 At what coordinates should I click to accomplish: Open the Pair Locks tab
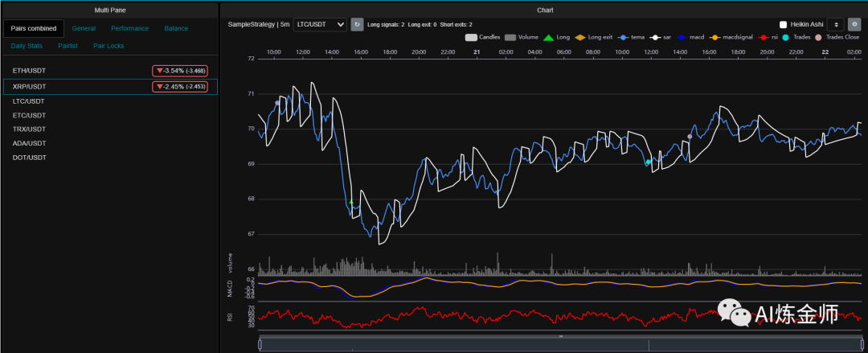(108, 46)
